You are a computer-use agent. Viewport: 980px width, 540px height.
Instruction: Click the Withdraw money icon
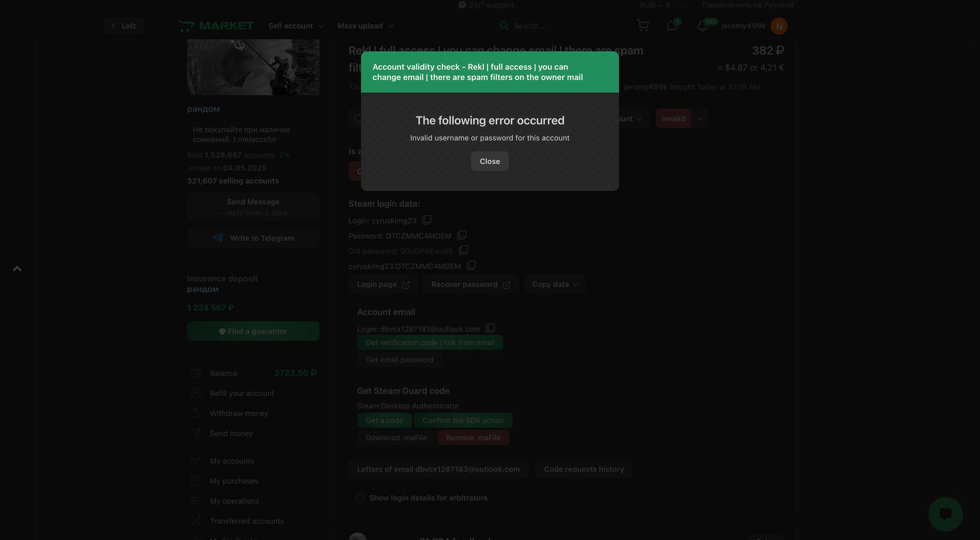click(x=195, y=413)
